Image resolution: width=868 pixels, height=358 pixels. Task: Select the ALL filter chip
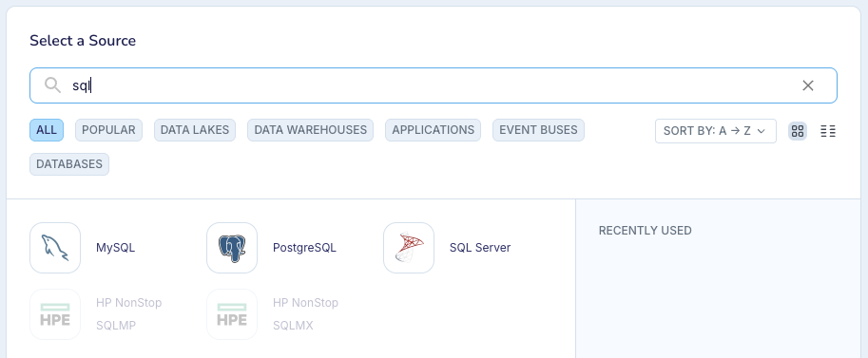47,130
